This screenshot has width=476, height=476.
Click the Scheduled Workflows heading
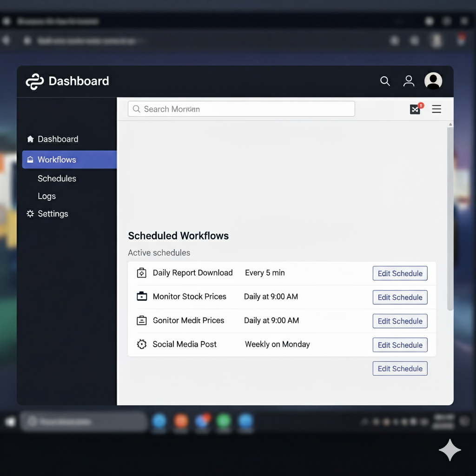(178, 236)
